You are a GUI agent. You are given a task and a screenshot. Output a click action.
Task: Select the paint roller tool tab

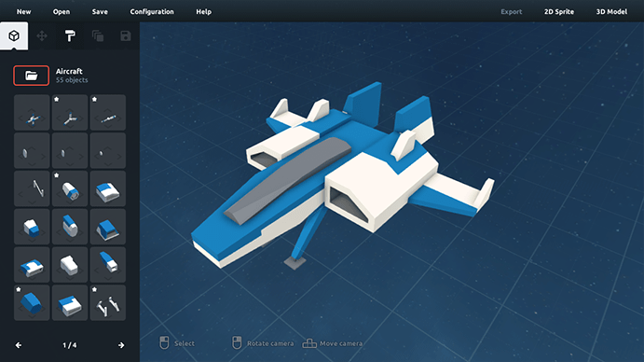click(x=70, y=36)
